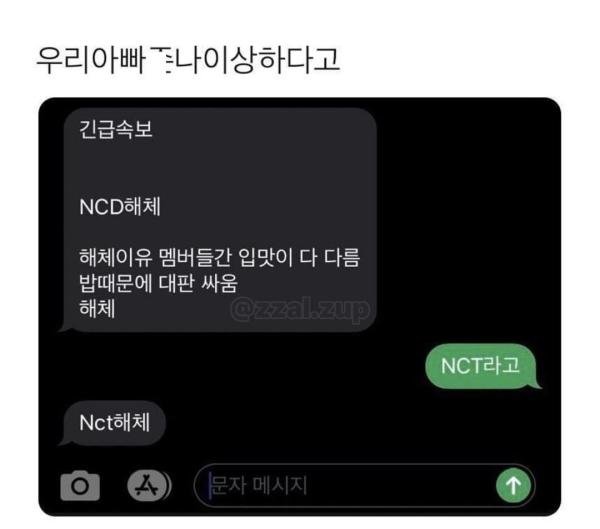Click the blurred censored characters in the title
Screen dimensions: 600x529
coord(162,60)
